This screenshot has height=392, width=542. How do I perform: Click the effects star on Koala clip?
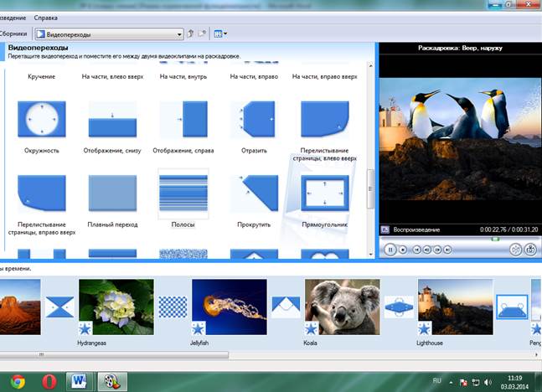pyautogui.click(x=312, y=328)
